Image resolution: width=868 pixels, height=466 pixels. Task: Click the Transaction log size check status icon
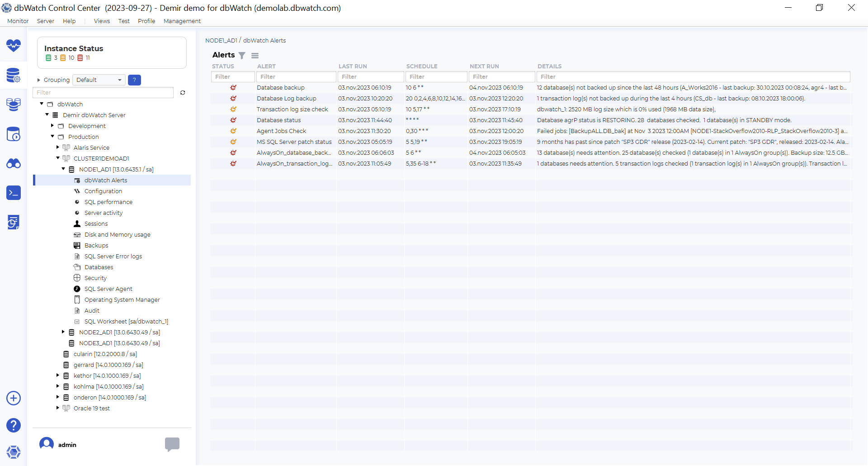233,109
